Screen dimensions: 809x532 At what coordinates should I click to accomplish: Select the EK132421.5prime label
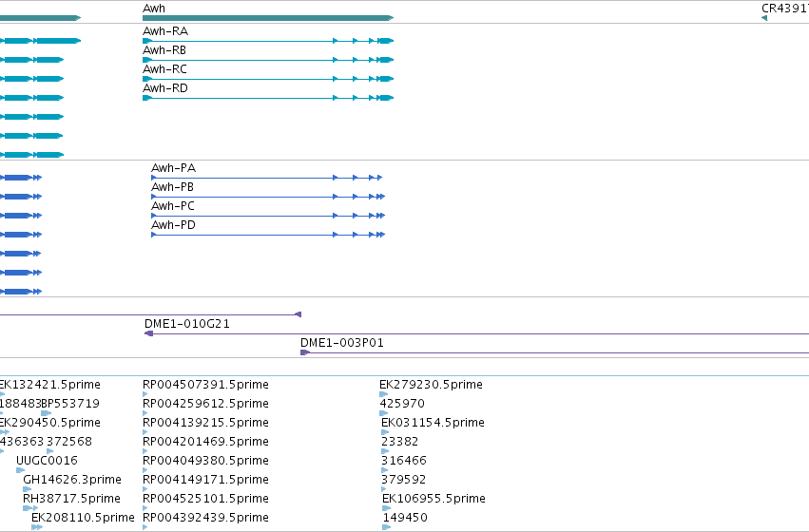pos(50,385)
